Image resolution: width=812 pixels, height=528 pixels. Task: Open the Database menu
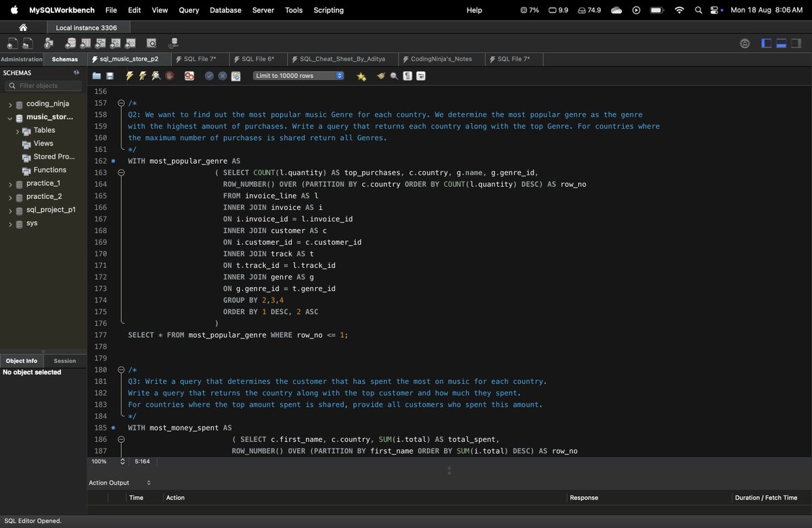225,10
